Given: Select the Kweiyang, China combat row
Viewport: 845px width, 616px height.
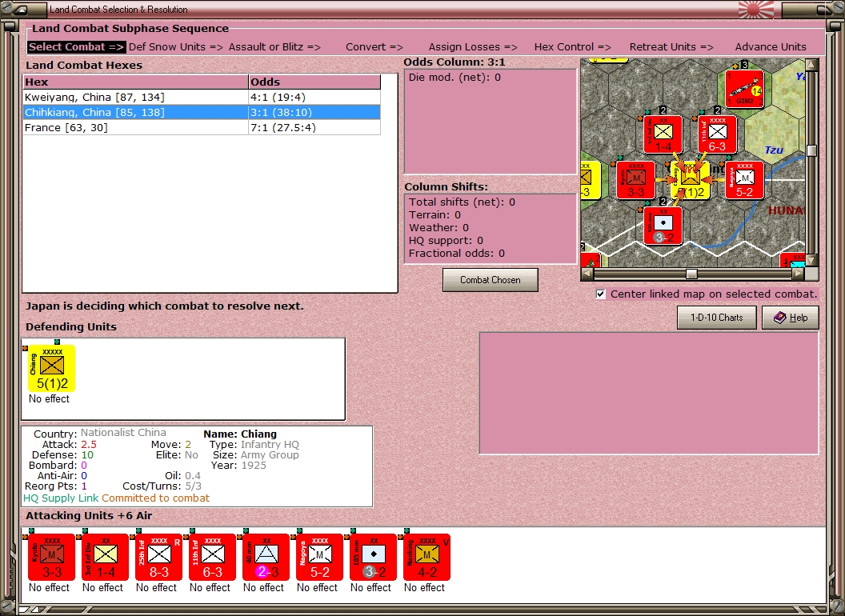Looking at the screenshot, I should [202, 97].
